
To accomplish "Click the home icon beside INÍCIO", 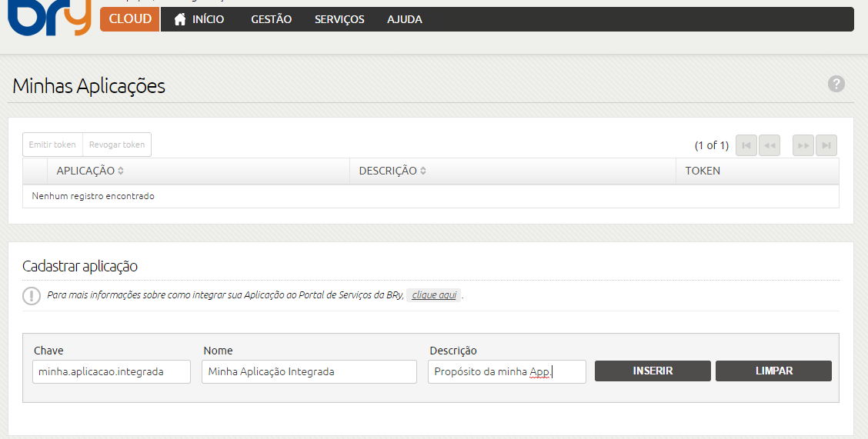I will point(180,19).
